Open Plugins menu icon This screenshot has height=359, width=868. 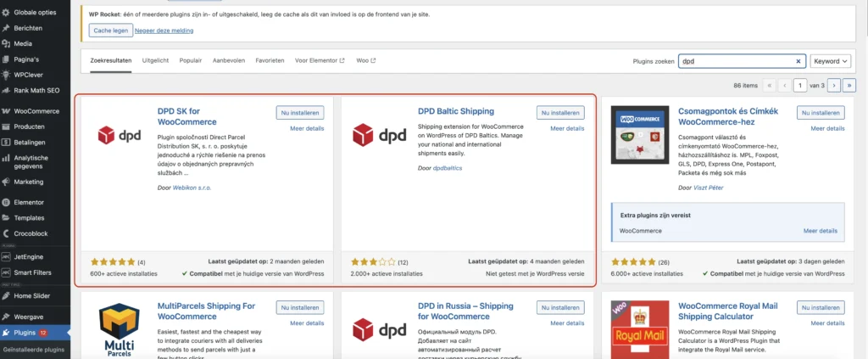6,333
